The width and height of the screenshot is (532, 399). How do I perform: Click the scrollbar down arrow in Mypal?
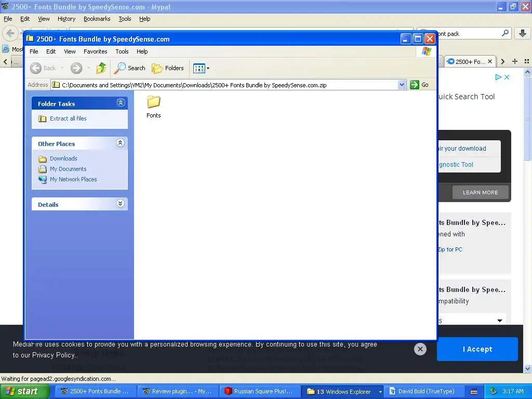527,368
